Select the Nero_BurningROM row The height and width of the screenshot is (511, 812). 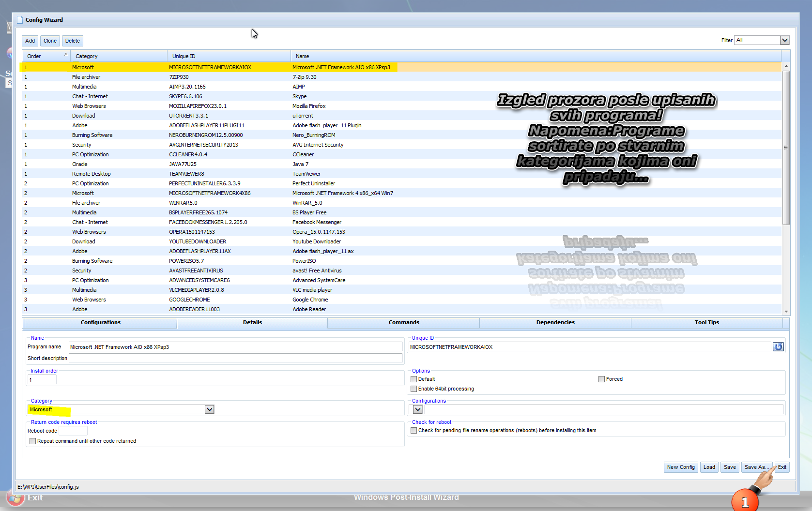[402, 135]
